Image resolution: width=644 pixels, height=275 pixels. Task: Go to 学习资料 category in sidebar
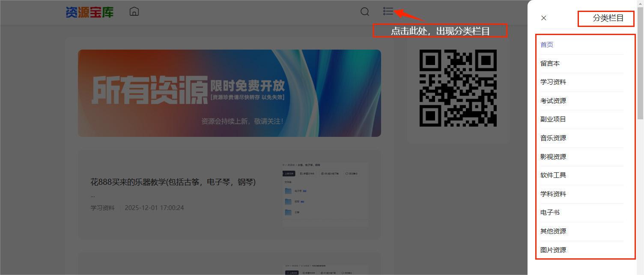[x=553, y=82]
